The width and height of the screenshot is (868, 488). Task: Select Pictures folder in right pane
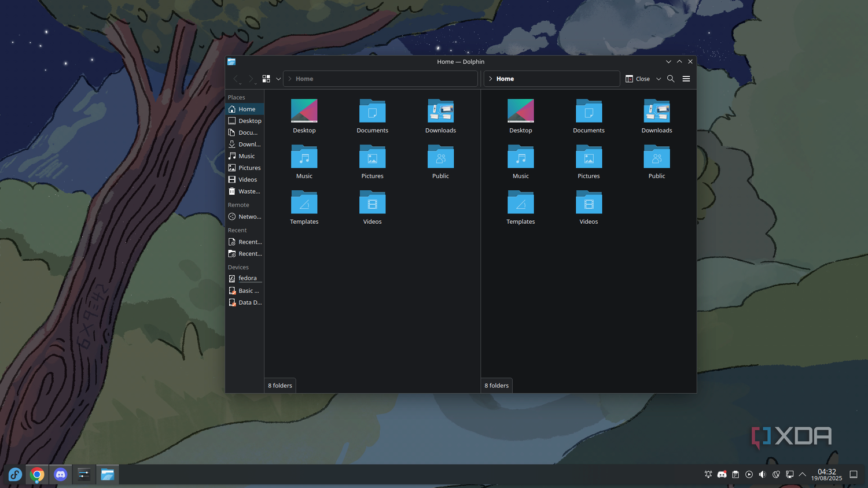[589, 161]
